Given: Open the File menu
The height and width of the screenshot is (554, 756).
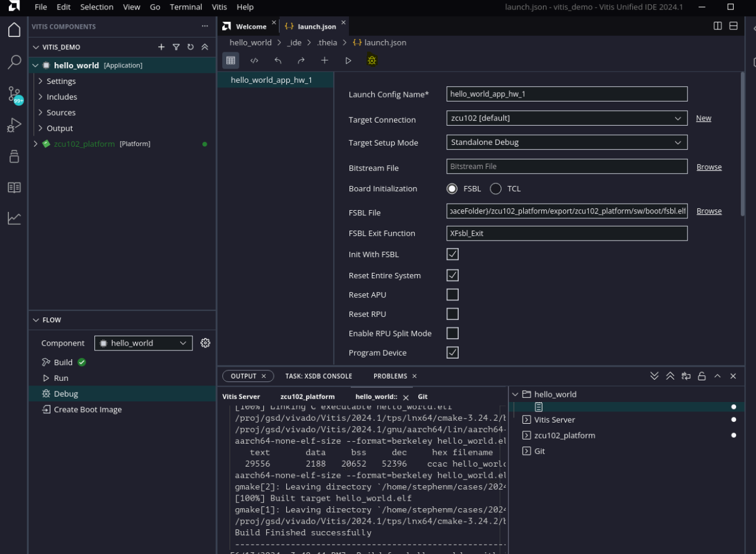Looking at the screenshot, I should tap(41, 7).
